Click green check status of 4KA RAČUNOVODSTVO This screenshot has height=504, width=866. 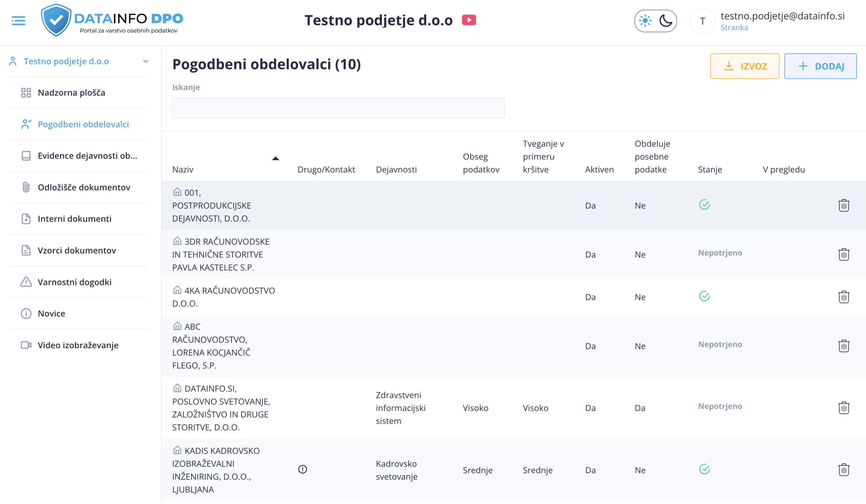click(705, 296)
